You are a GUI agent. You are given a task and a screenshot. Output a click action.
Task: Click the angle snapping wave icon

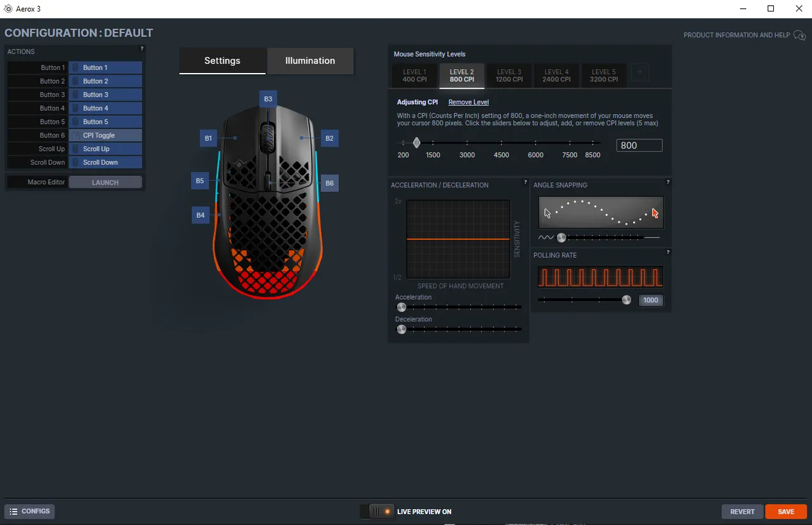[546, 237]
